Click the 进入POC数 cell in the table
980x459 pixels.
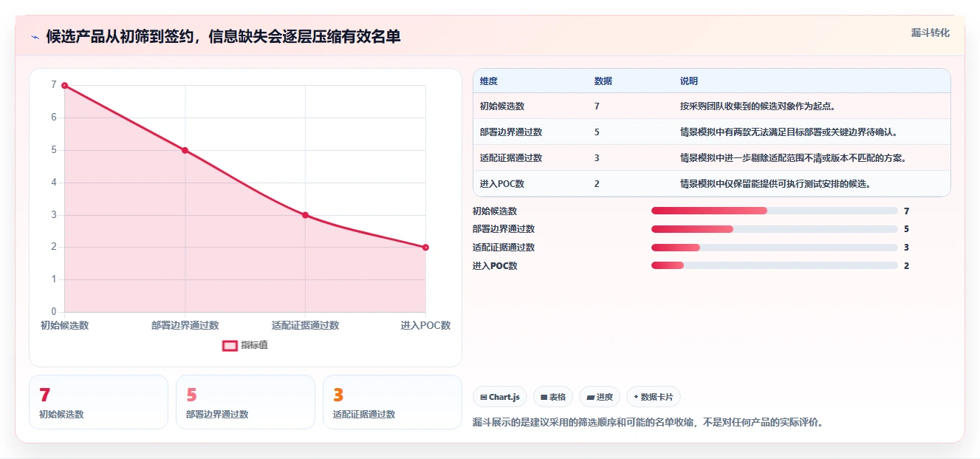tap(502, 184)
